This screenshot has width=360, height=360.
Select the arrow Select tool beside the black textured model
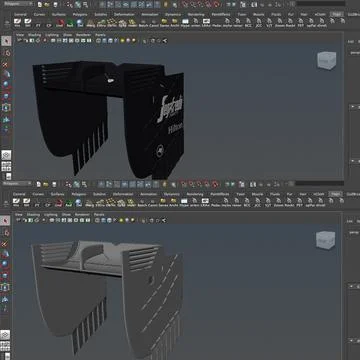6,41
